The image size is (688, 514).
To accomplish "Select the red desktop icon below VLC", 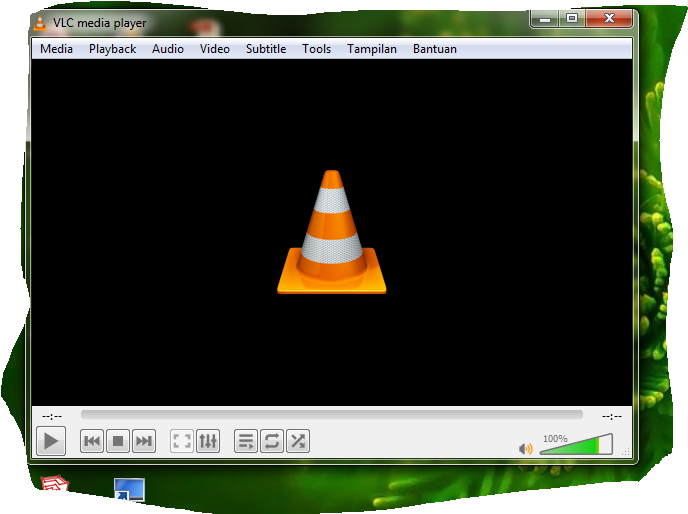I will (x=55, y=484).
